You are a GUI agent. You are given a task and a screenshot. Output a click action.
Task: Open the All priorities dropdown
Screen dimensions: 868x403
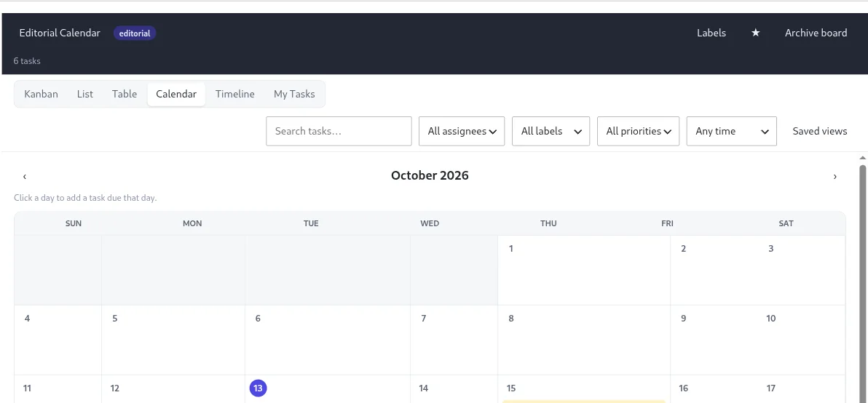639,131
